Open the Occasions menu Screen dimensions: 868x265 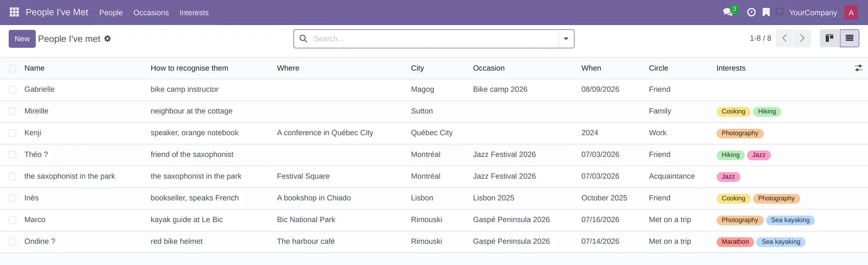(151, 12)
